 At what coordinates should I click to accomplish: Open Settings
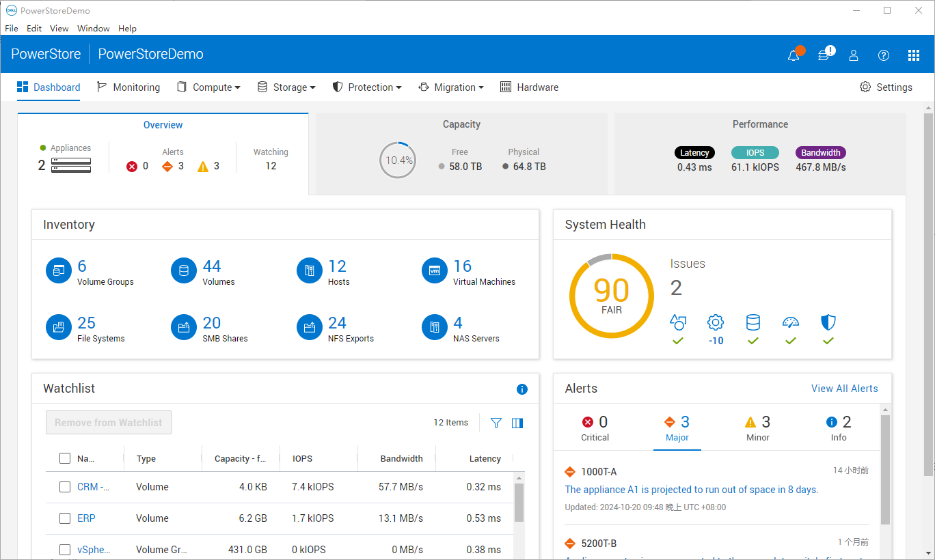(886, 87)
